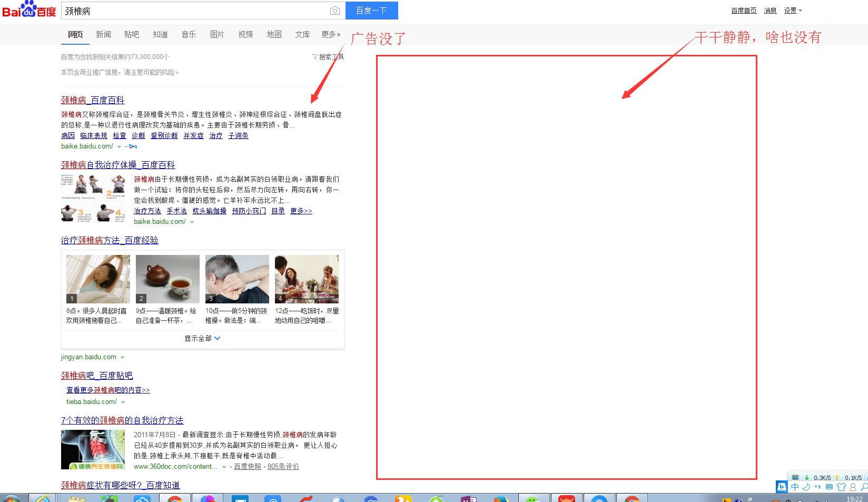Switch to the 贴吧 tab

click(x=132, y=34)
